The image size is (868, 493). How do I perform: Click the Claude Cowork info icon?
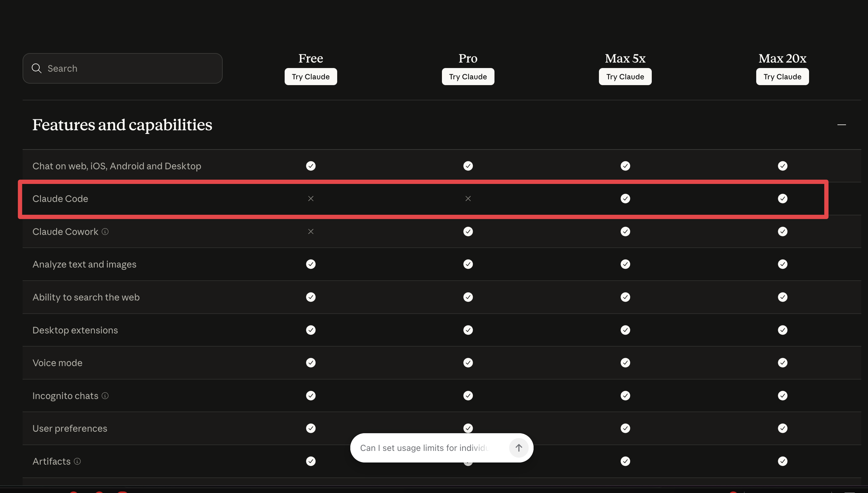[x=105, y=232]
